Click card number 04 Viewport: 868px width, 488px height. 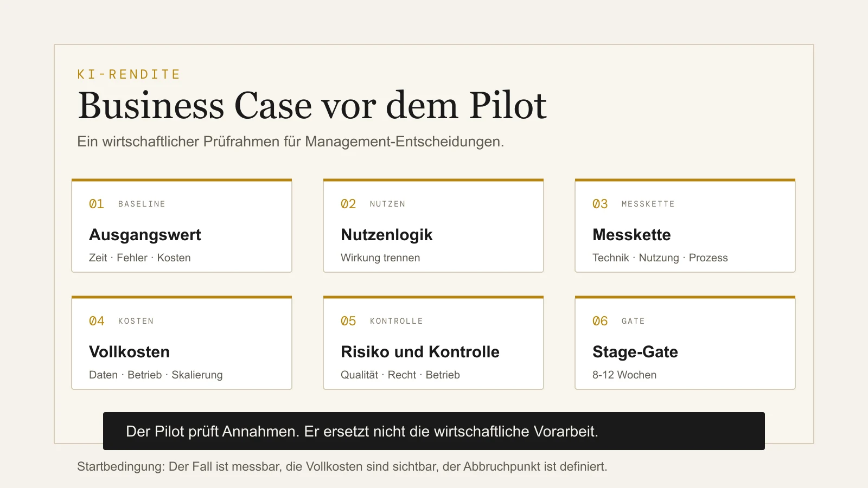(97, 321)
